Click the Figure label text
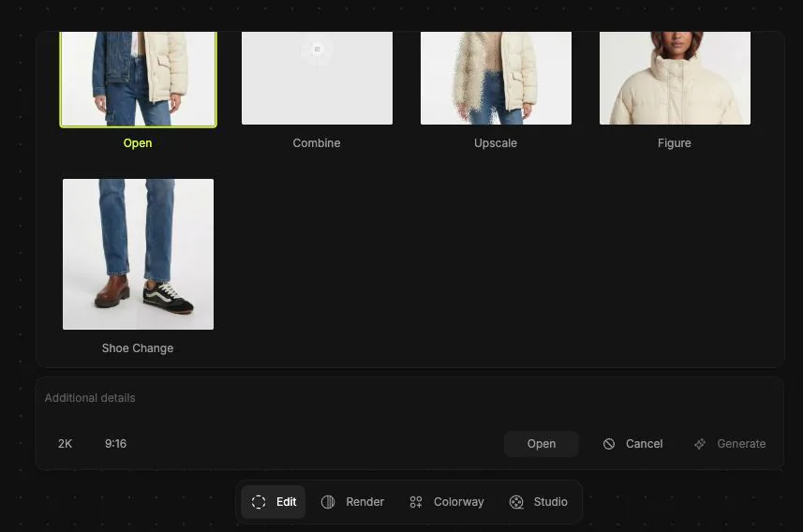This screenshot has height=532, width=803. (x=675, y=143)
